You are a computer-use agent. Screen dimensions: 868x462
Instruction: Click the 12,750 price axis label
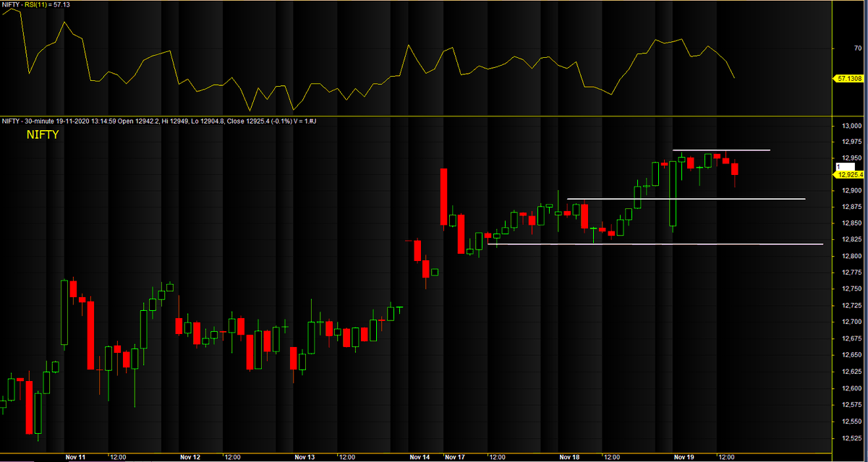(851, 289)
